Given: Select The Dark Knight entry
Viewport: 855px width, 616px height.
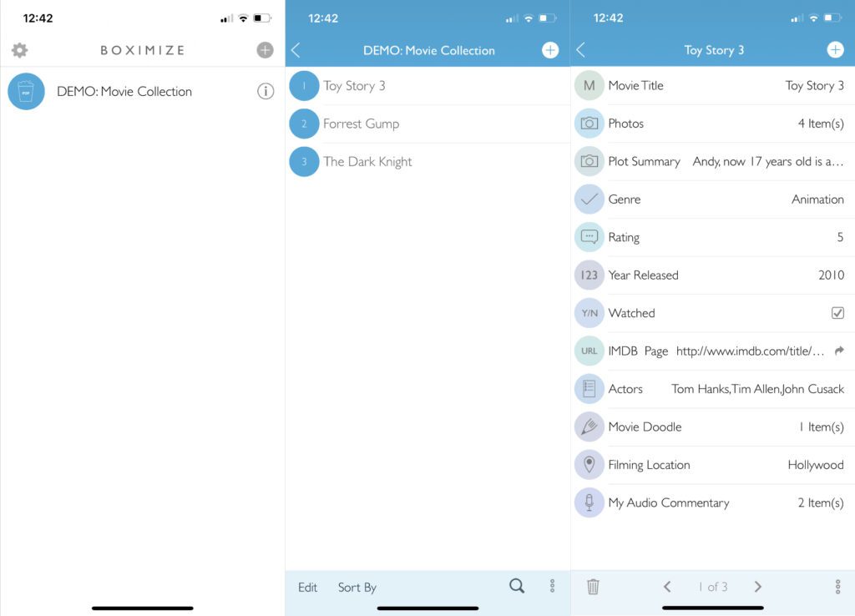Looking at the screenshot, I should [x=367, y=162].
